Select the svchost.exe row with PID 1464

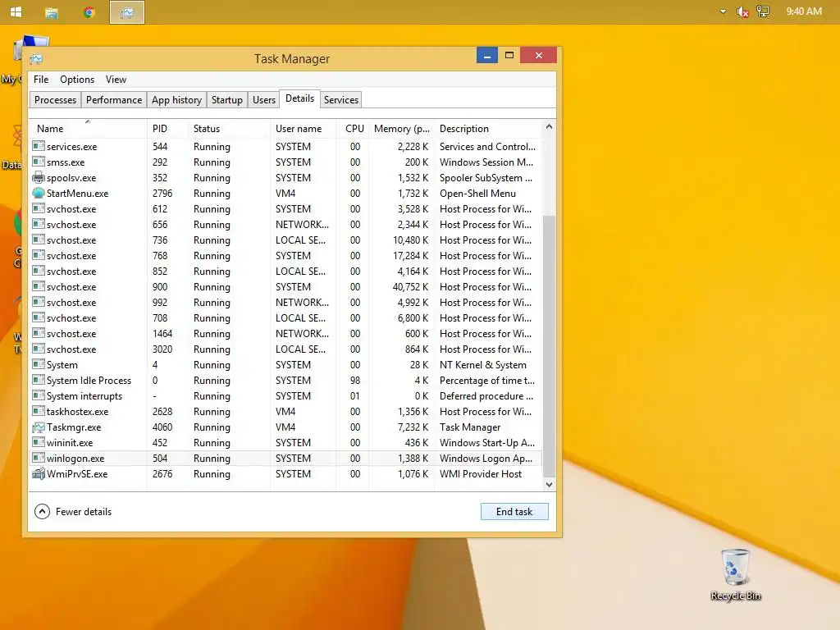286,333
